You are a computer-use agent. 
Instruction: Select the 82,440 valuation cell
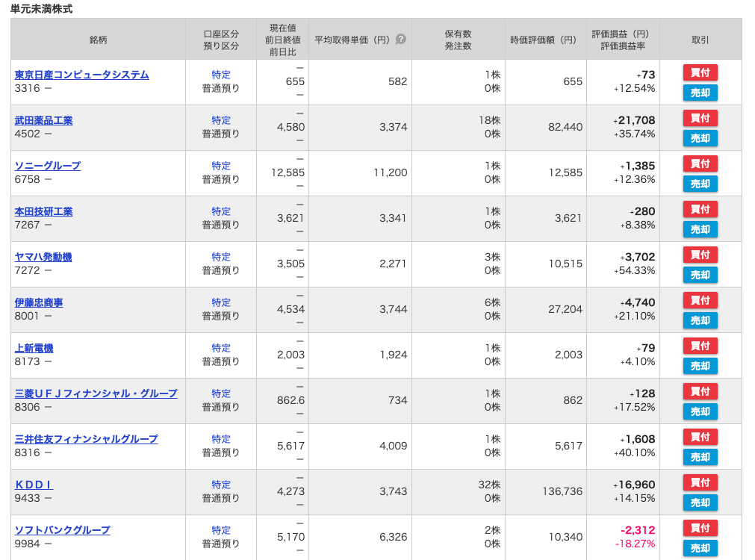tap(565, 127)
